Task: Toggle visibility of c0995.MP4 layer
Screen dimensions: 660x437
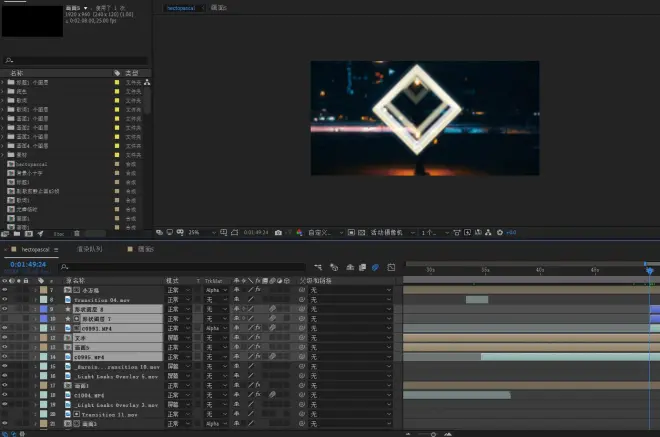Action: click(x=4, y=356)
